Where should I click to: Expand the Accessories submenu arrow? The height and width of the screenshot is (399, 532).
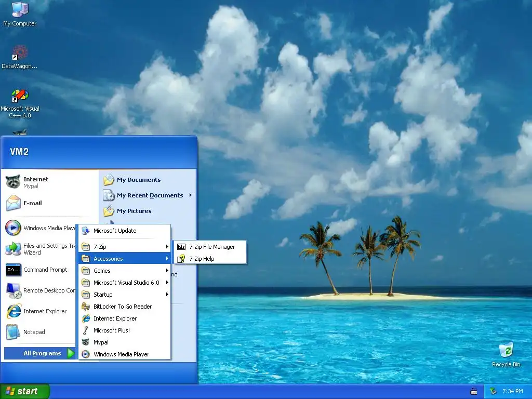pyautogui.click(x=167, y=259)
